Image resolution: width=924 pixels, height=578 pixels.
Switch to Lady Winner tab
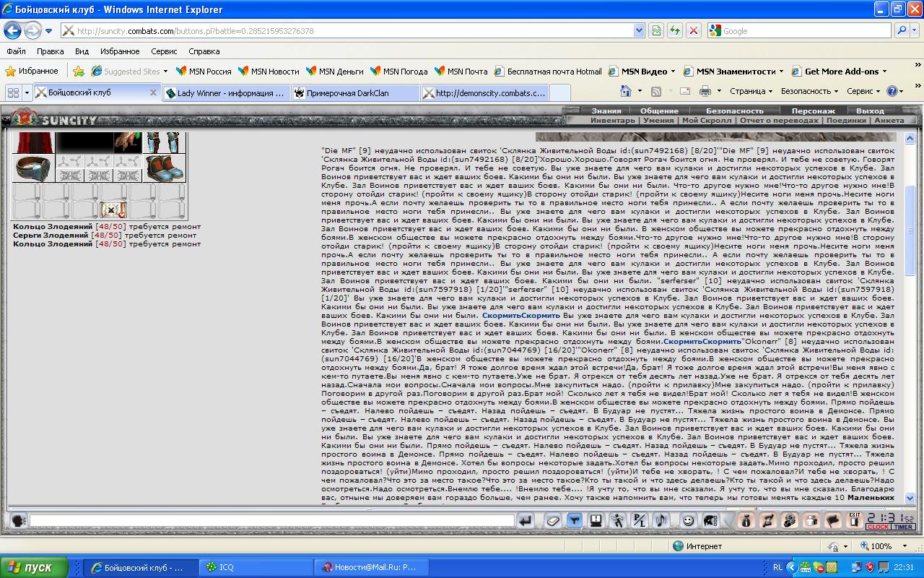click(225, 93)
